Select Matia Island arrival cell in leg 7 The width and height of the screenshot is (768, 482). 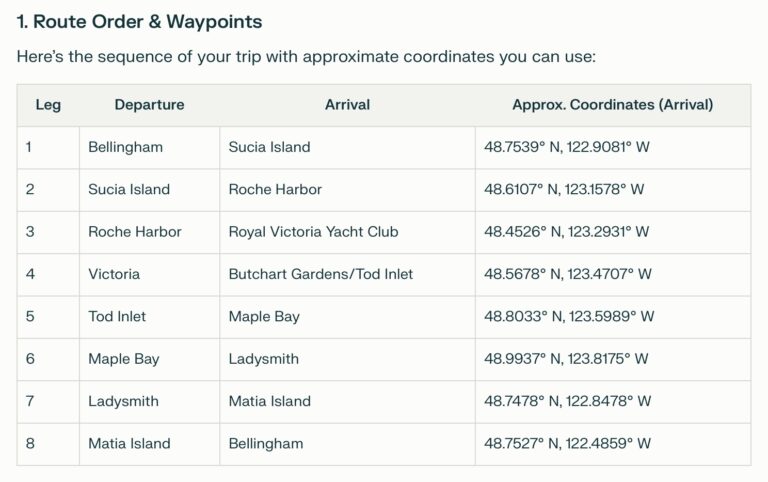click(269, 401)
